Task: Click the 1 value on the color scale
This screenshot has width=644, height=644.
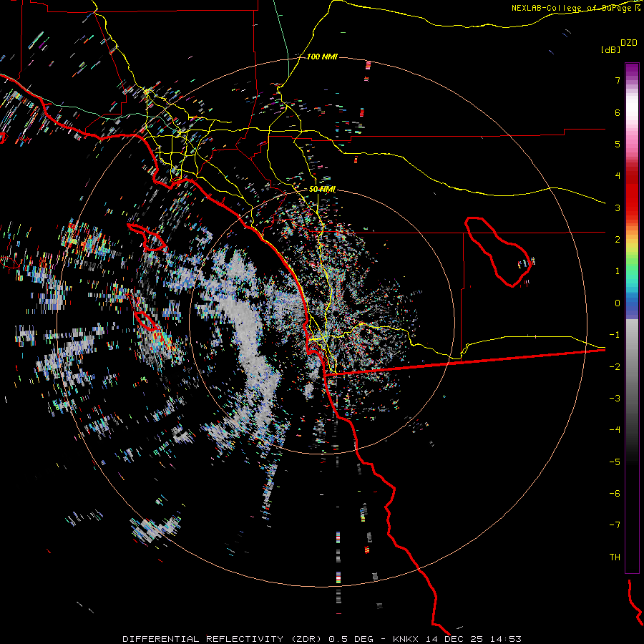Action: pyautogui.click(x=618, y=271)
